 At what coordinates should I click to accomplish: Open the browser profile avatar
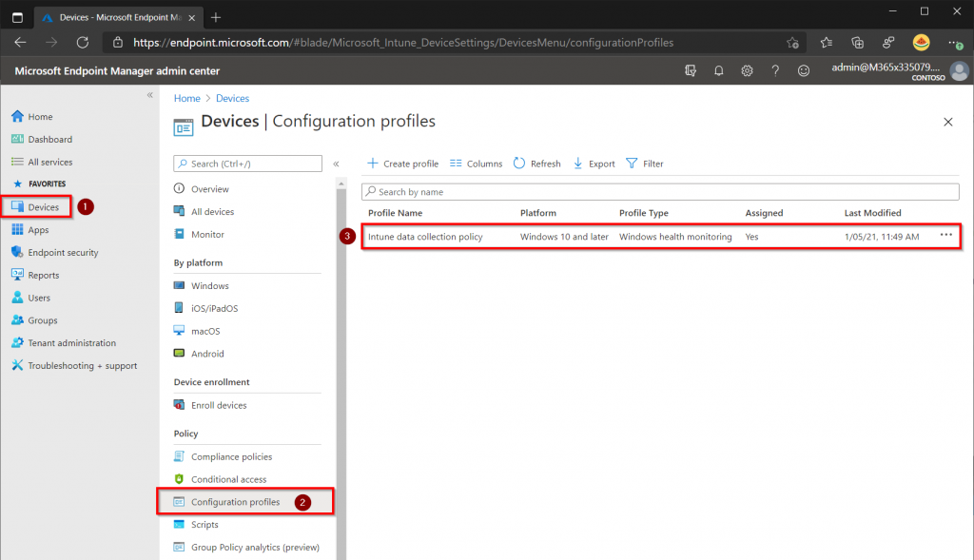click(921, 42)
